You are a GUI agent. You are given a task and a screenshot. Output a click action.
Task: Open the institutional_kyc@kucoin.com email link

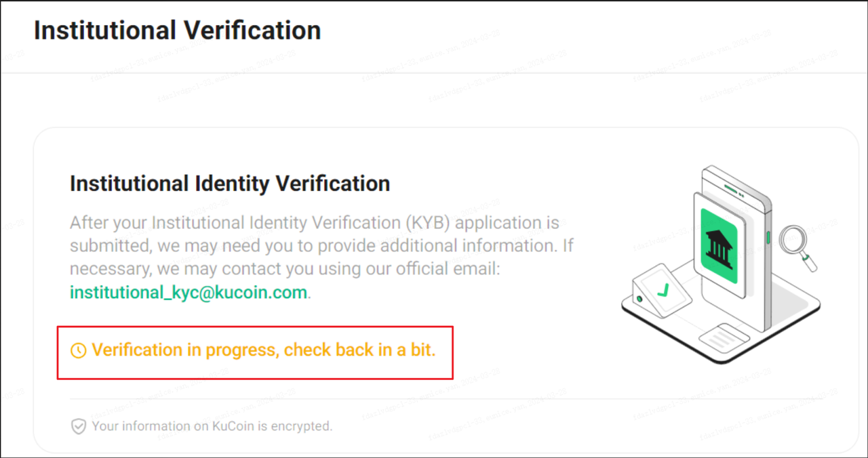[189, 293]
